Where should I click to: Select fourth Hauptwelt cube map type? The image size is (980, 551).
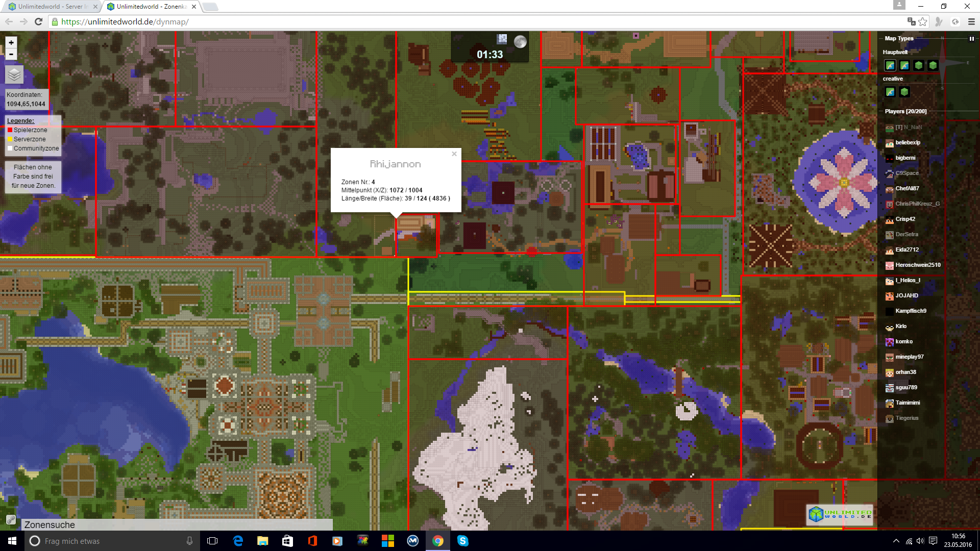point(933,65)
